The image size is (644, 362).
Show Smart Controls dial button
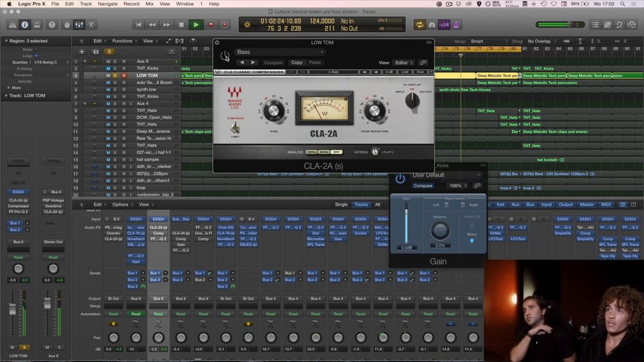tap(67, 25)
